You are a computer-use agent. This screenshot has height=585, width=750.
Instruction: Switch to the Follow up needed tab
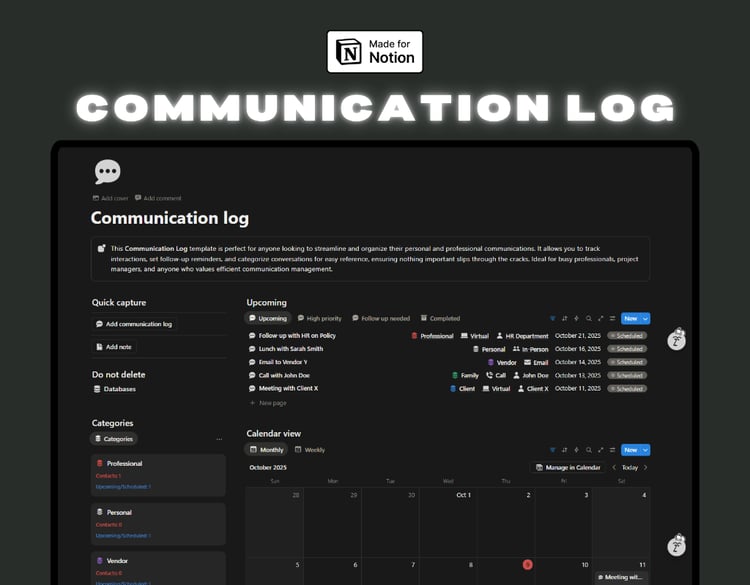coord(381,318)
